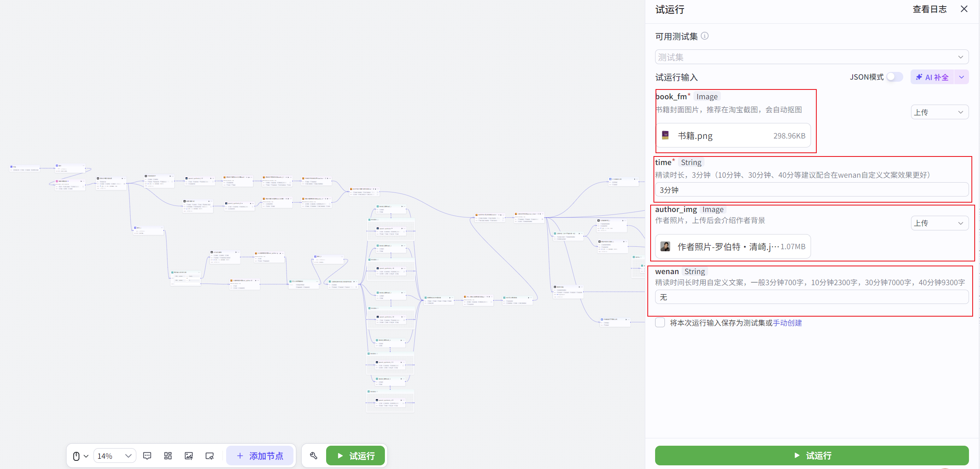Add a comment with the comment icon

click(x=147, y=456)
